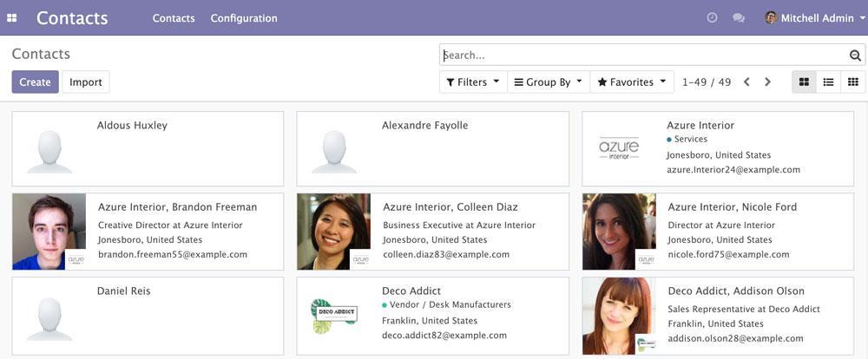Open Daniel Reis contact card
The width and height of the screenshot is (868, 359).
point(148,316)
